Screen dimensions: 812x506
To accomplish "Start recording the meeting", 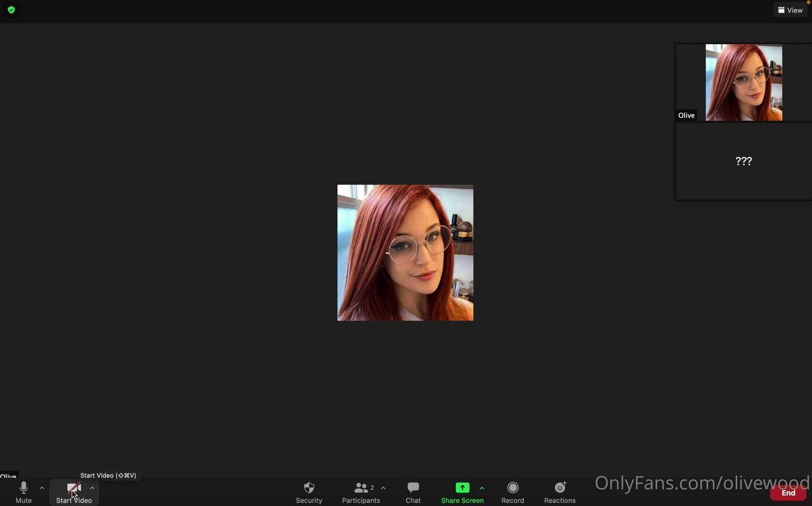I will tap(512, 492).
